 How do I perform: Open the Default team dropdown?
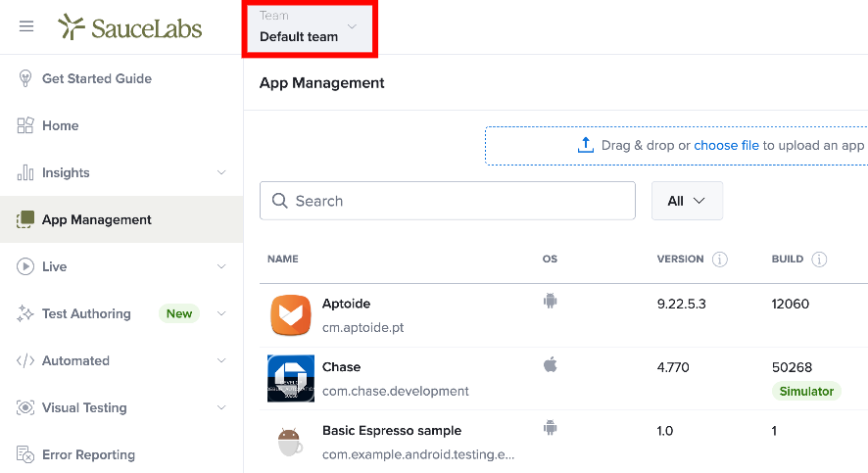point(310,27)
